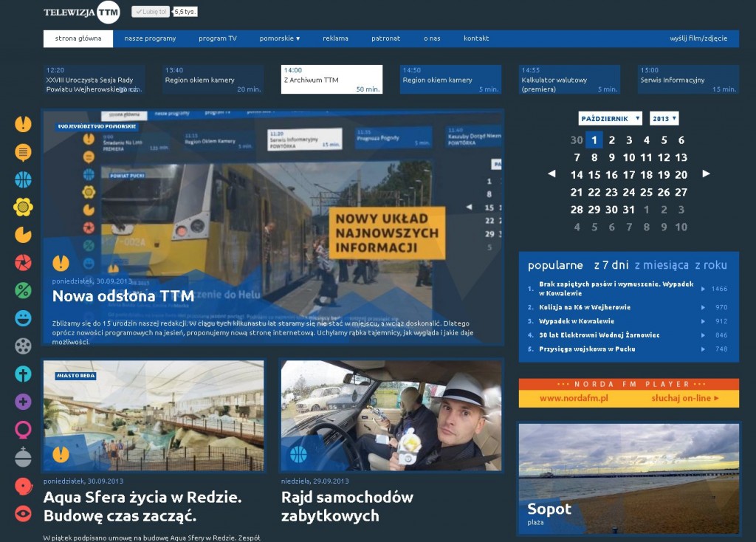Go to the 'program TV' menu item
The image size is (756, 542).
pyautogui.click(x=217, y=38)
